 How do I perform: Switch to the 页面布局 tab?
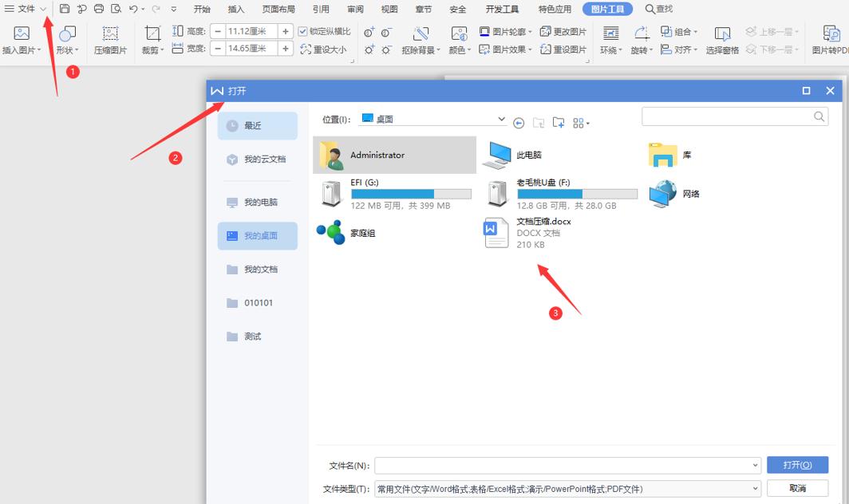pos(278,10)
